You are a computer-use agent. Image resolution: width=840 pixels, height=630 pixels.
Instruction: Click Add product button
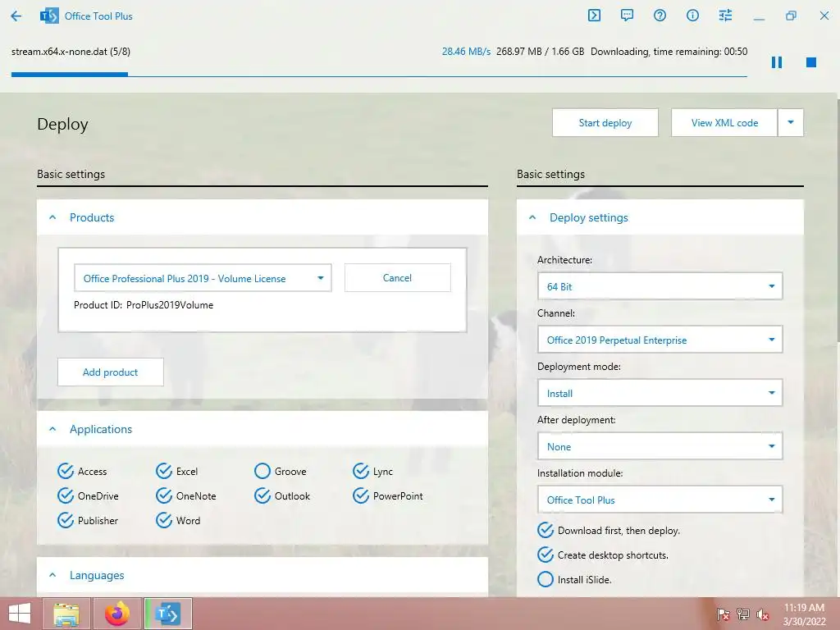pos(111,372)
